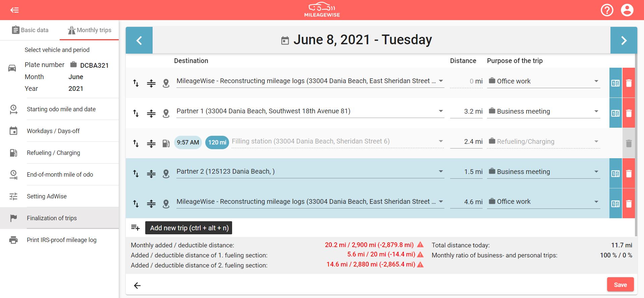Delete first Office work trip with trash icon
This screenshot has height=298, width=644.
629,83
